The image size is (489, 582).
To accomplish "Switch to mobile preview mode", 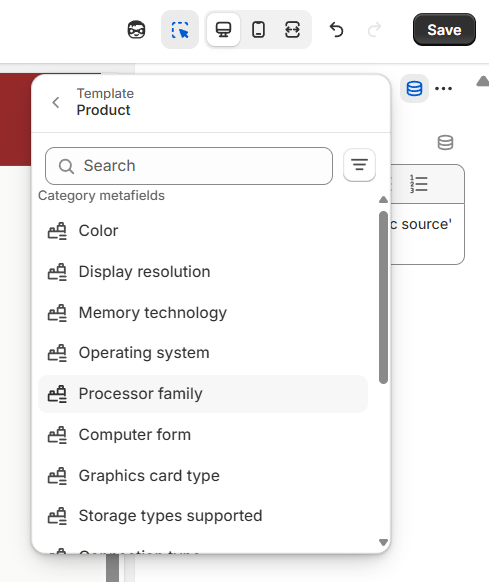I will 258,30.
